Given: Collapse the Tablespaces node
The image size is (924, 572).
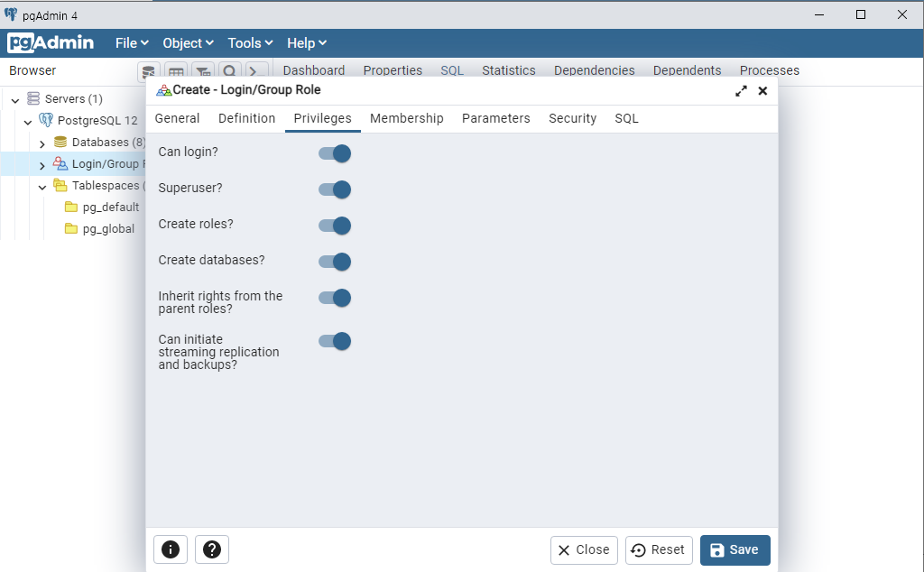Looking at the screenshot, I should [x=42, y=187].
